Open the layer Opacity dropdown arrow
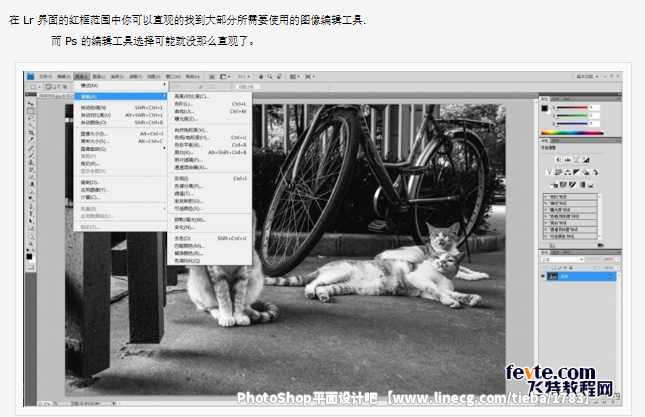 [x=617, y=259]
